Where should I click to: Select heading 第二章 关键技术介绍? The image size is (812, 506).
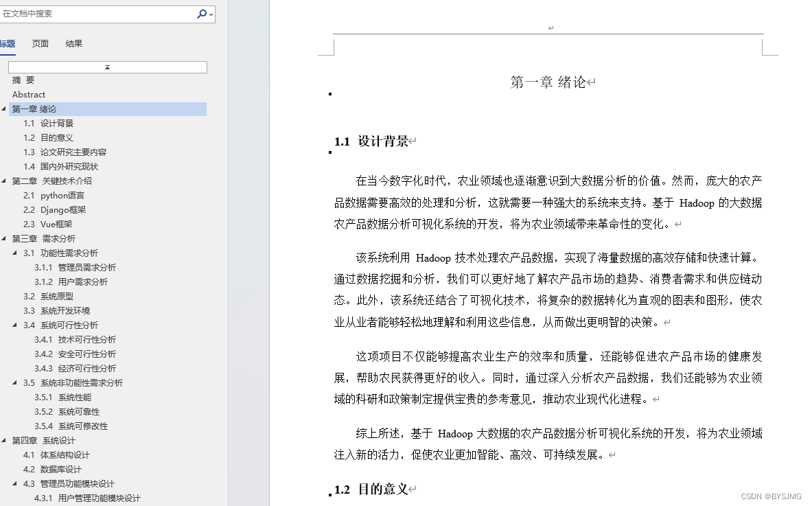51,181
